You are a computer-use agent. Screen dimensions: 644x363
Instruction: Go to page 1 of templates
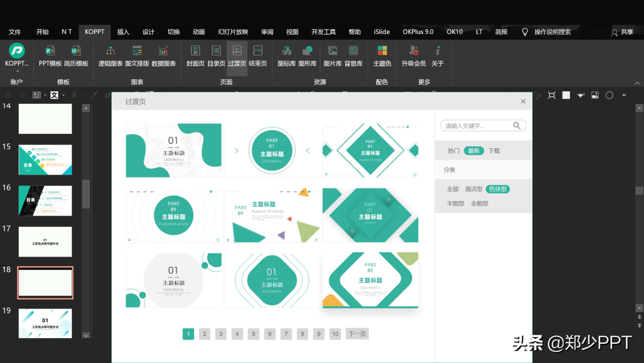coord(189,334)
